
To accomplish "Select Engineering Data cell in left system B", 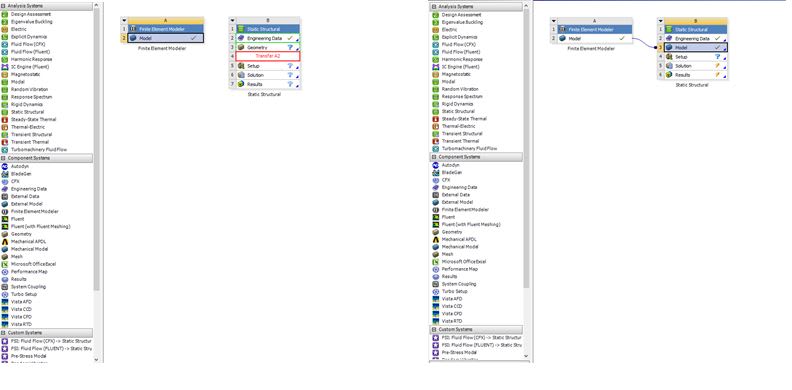I will [x=268, y=38].
